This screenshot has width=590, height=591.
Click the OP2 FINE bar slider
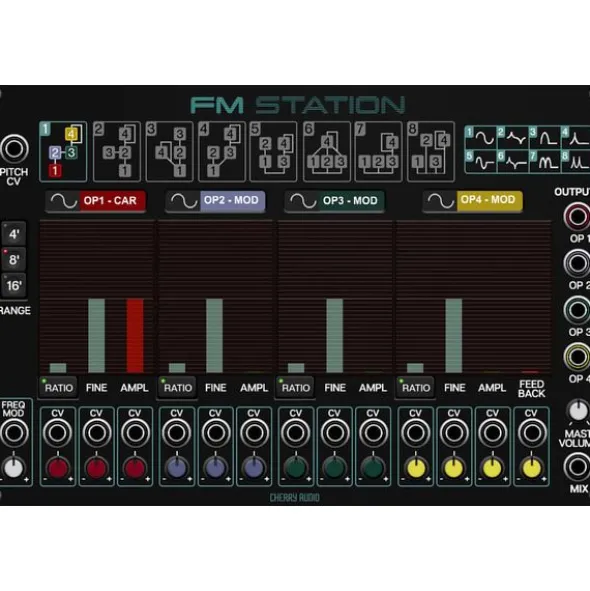coord(215,336)
